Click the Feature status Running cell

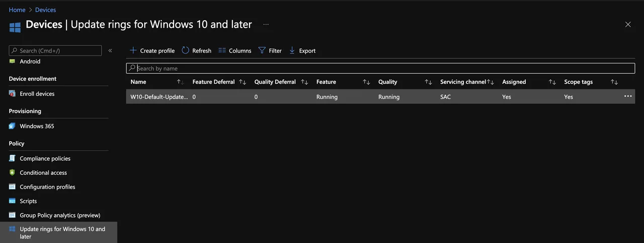[x=327, y=97]
